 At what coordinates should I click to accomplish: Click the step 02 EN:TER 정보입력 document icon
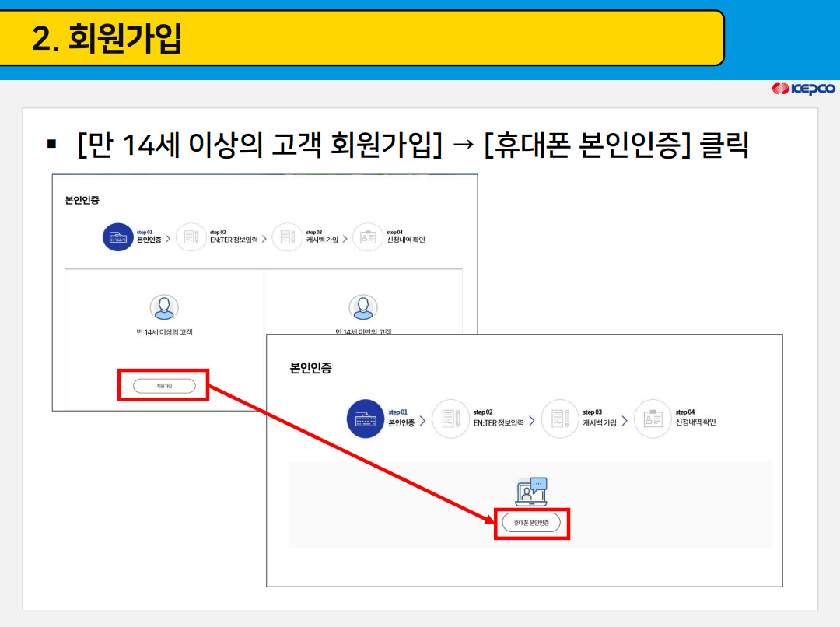(x=191, y=237)
